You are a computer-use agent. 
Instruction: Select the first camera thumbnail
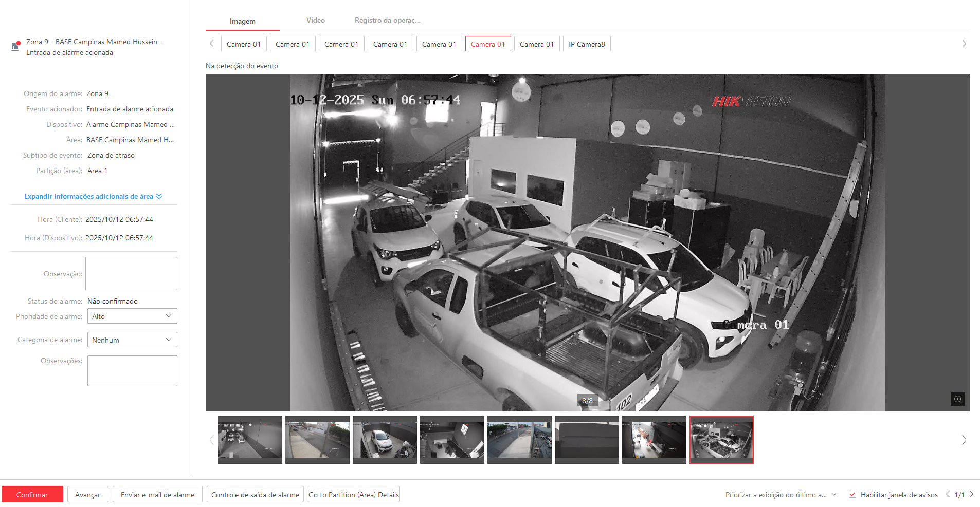click(x=250, y=439)
